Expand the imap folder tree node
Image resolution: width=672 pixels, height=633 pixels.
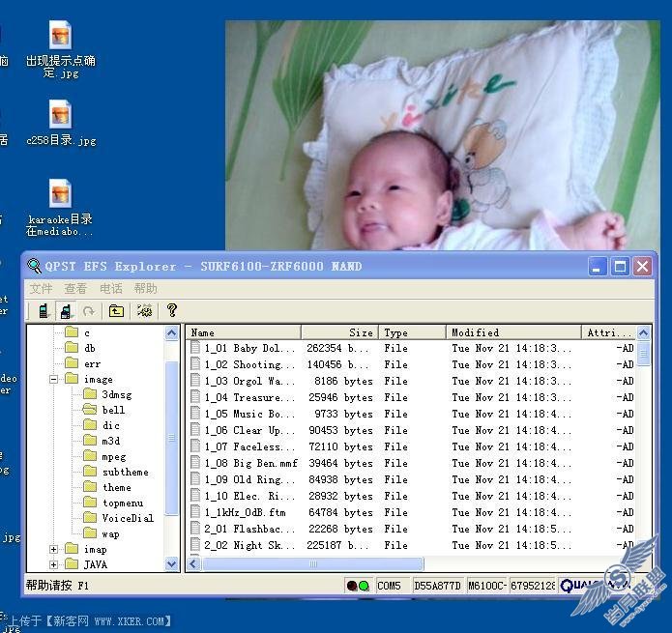point(53,549)
